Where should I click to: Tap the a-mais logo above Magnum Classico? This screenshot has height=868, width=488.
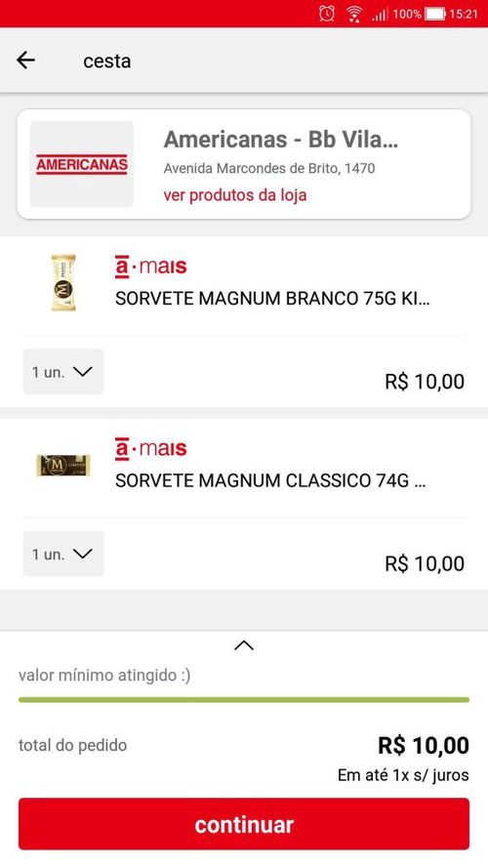point(150,449)
